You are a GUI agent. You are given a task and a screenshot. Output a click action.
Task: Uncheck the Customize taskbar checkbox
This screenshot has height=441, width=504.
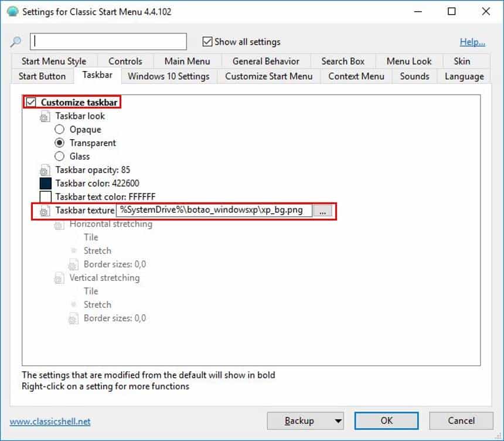coord(31,102)
